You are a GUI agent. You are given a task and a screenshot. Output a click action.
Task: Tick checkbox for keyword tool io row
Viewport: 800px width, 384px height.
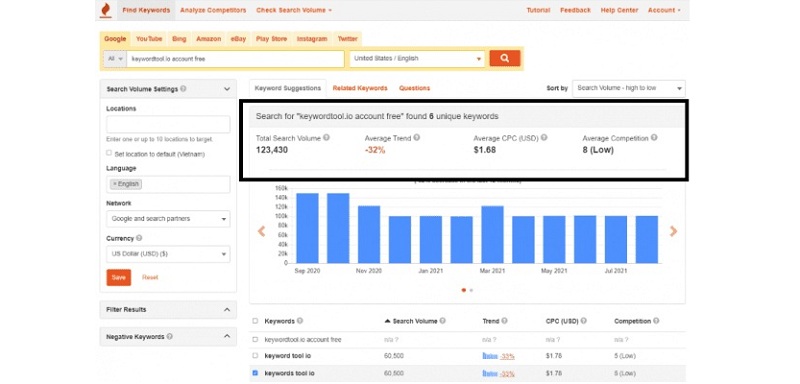point(255,355)
